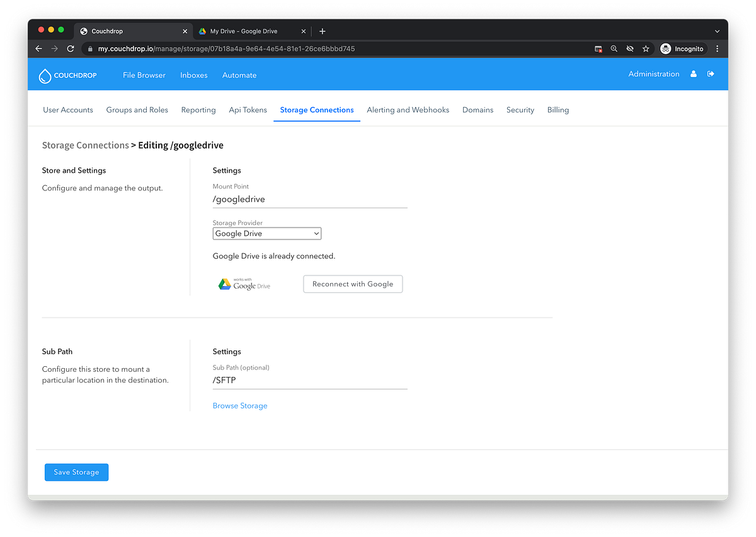
Task: Open the Alerting and Webhooks tab
Action: (408, 110)
